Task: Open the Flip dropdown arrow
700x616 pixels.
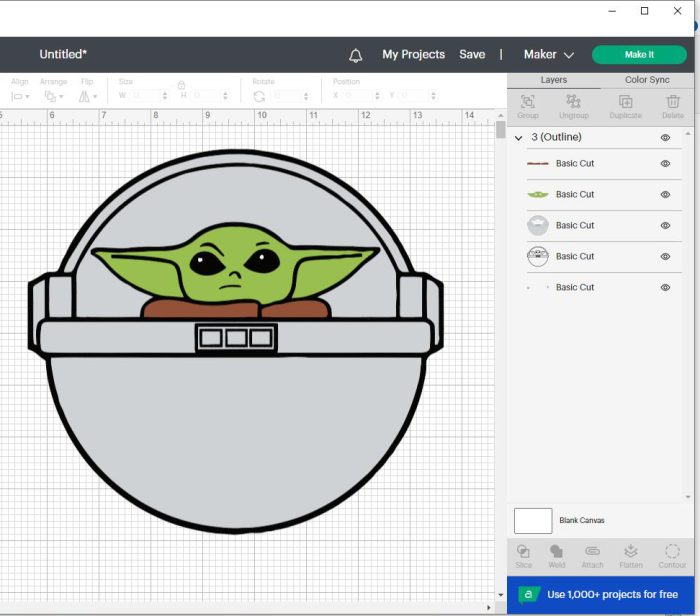Action: (95, 97)
